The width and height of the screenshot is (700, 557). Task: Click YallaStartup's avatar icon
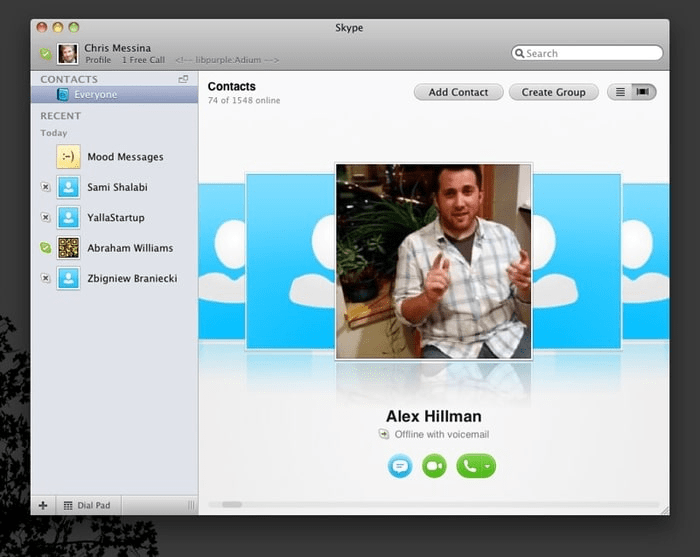(x=68, y=217)
